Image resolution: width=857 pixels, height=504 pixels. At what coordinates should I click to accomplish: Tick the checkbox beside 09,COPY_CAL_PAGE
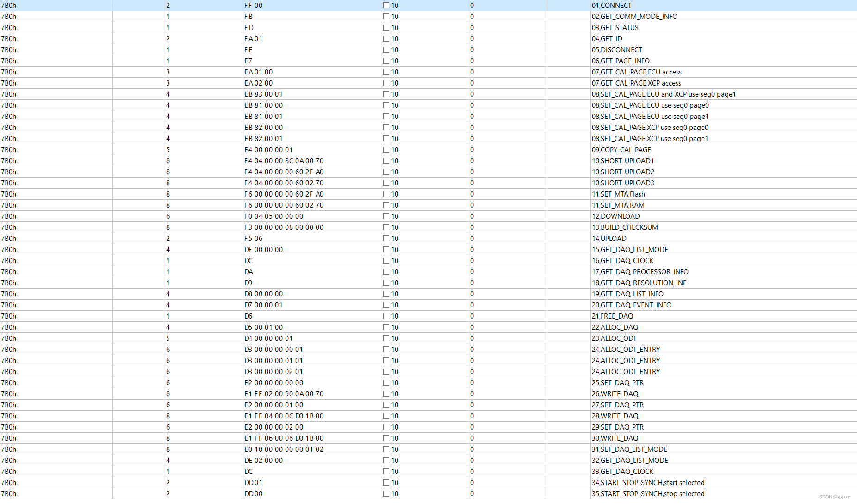[x=385, y=150]
